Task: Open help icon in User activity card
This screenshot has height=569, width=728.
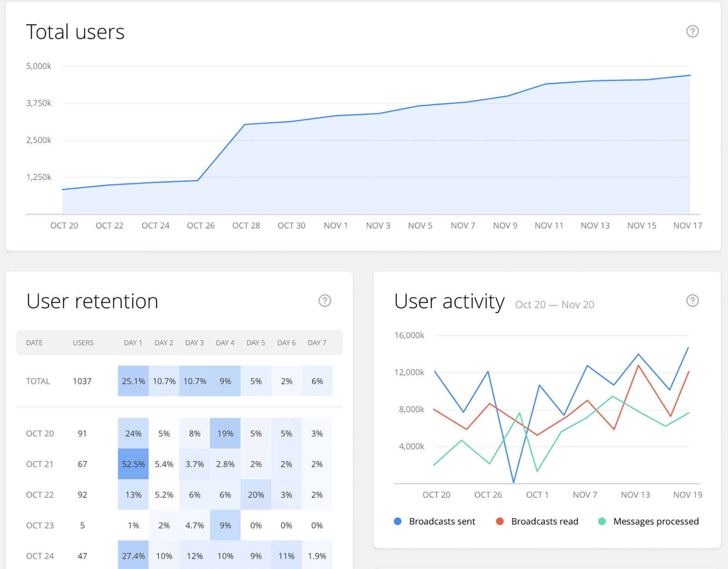Action: 693,301
